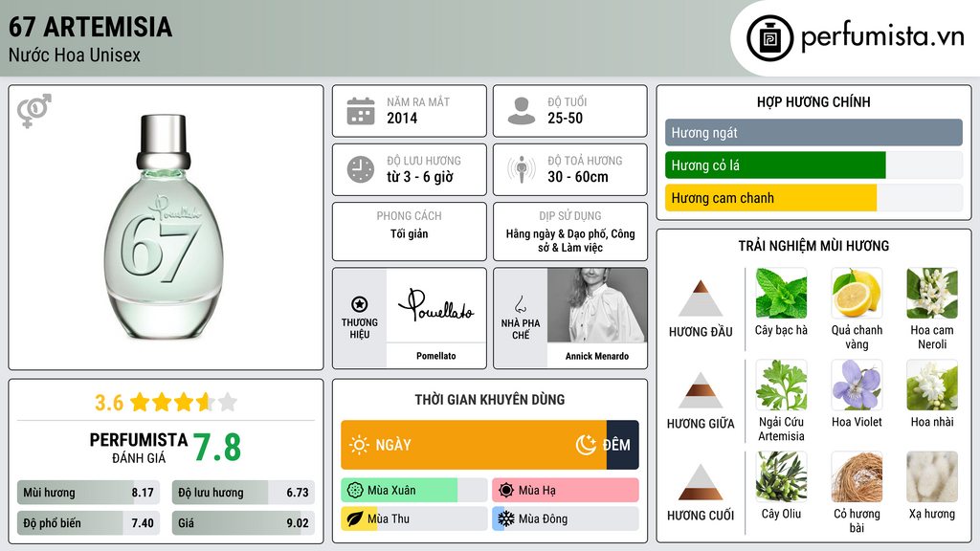The width and height of the screenshot is (980, 551).
Task: Click the 67 ARTEMISIA title
Action: click(x=90, y=27)
